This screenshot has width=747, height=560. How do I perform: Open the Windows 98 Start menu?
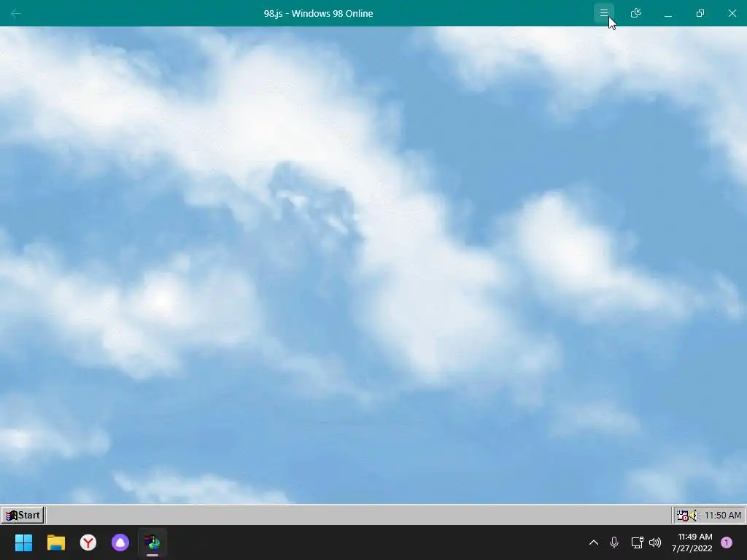[23, 515]
